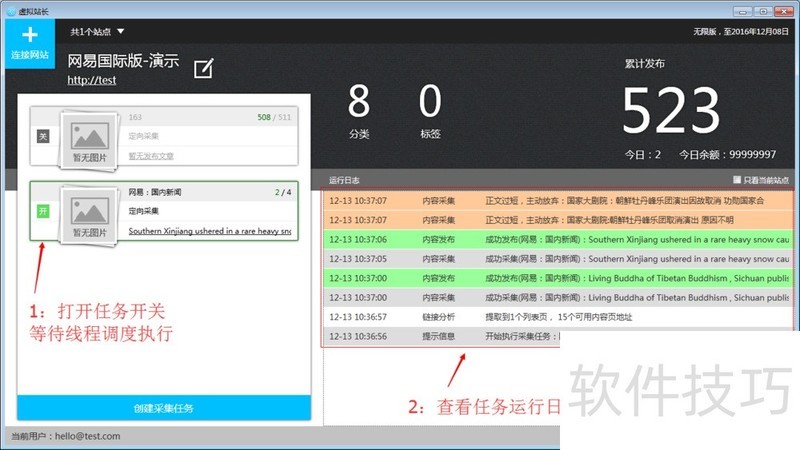Click 定向采集 label in 网易：国内新闻 task
This screenshot has height=450, width=800.
click(x=143, y=211)
